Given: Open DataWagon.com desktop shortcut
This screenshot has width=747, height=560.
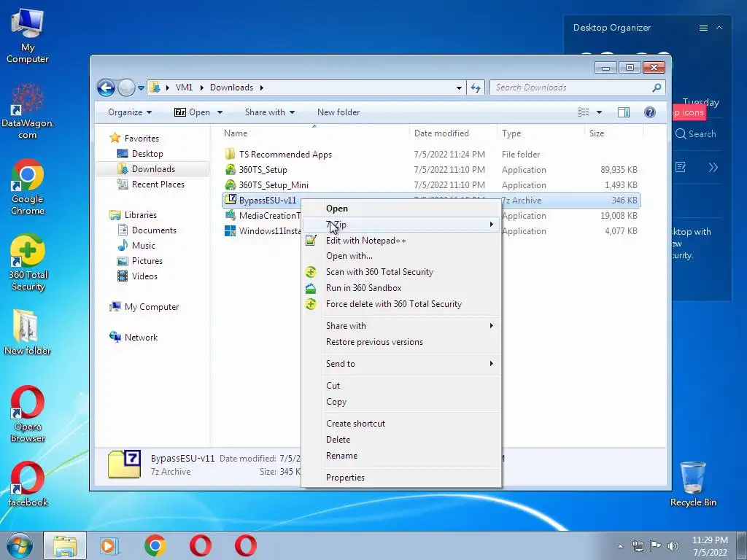Looking at the screenshot, I should point(27,111).
